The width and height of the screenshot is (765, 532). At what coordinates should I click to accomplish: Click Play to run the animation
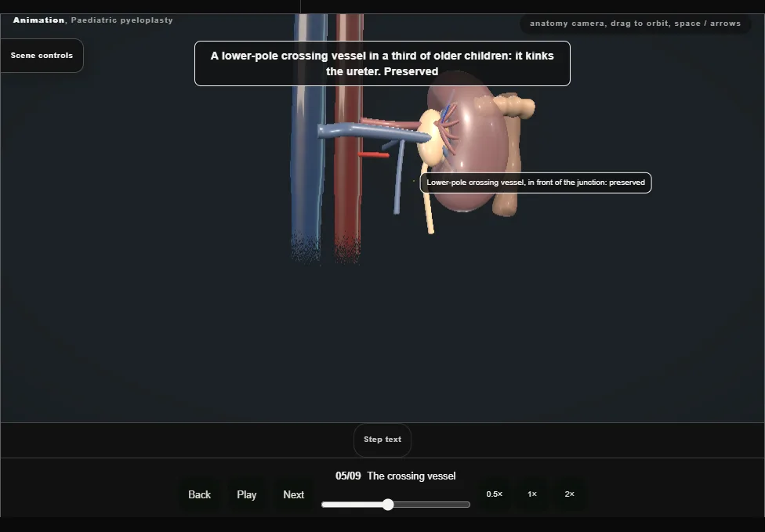pyautogui.click(x=246, y=494)
